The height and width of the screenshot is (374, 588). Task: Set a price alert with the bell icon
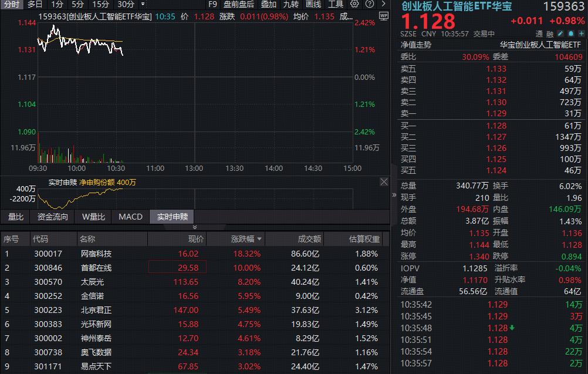(x=570, y=33)
